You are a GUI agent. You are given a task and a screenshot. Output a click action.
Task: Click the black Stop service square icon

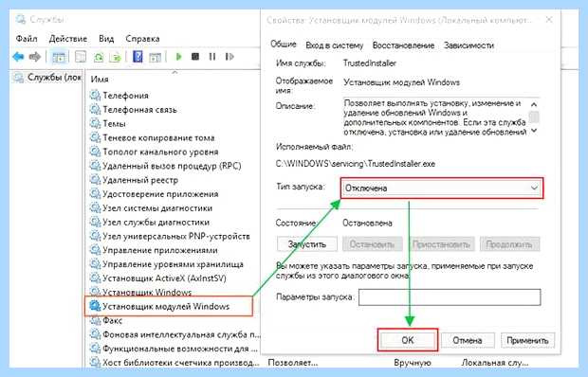point(195,57)
